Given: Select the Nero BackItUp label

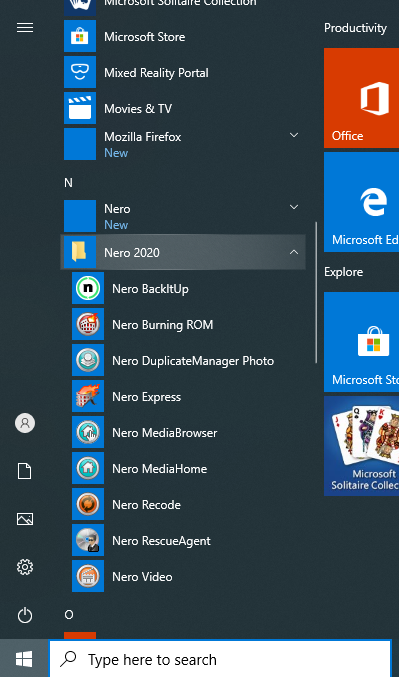Looking at the screenshot, I should pyautogui.click(x=150, y=288).
